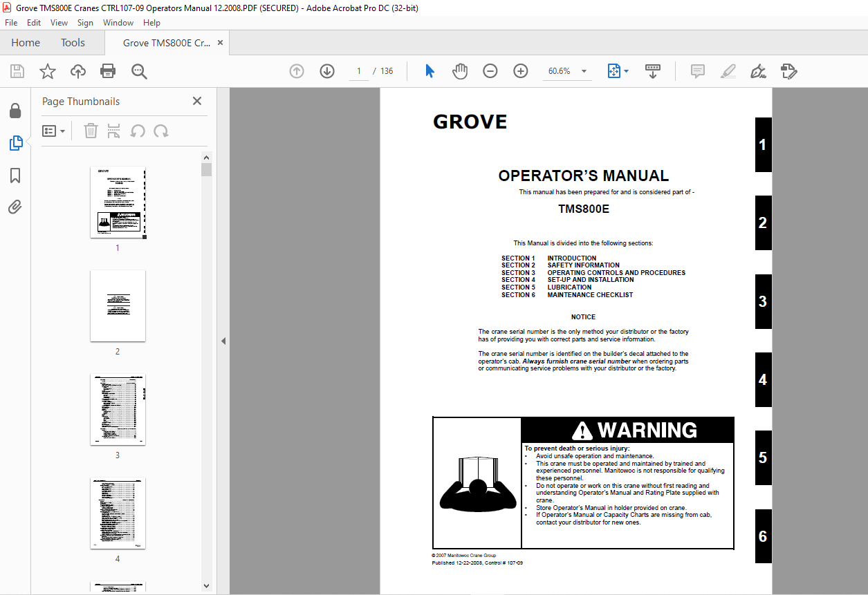This screenshot has height=595, width=868.
Task: Bookmark the file with the star icon
Action: (47, 71)
